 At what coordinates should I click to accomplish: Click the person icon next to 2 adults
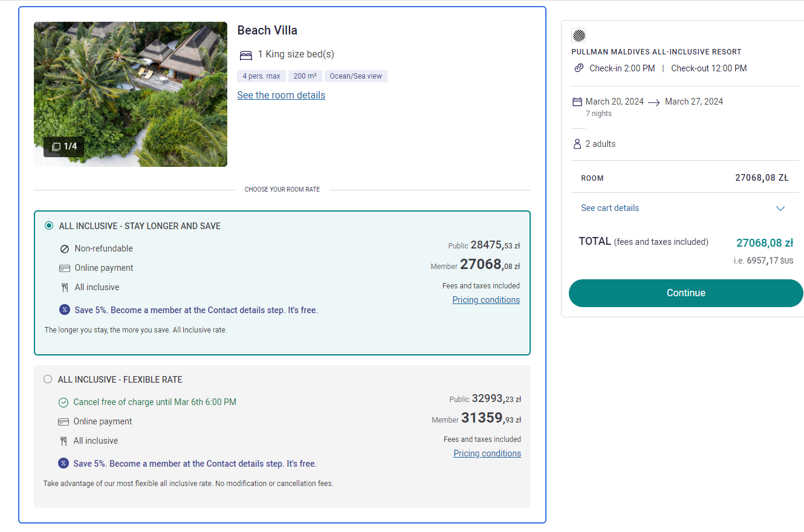point(577,144)
